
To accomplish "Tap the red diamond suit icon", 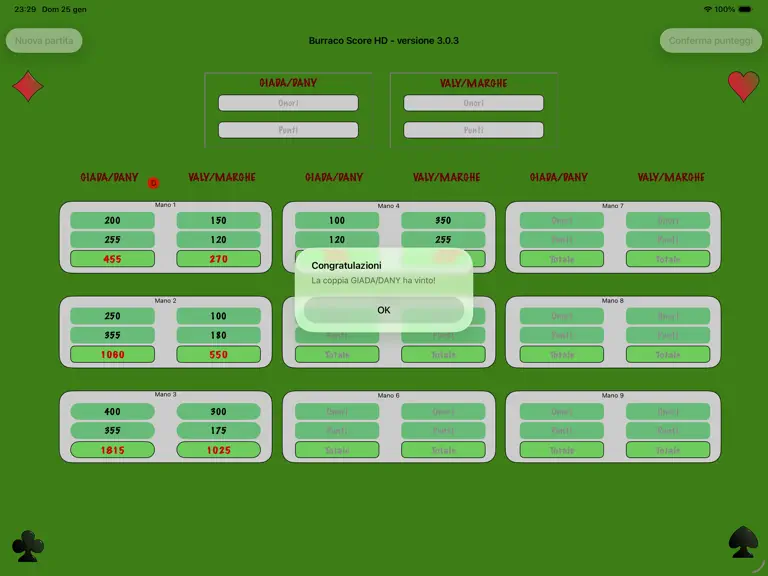I will tap(28, 86).
